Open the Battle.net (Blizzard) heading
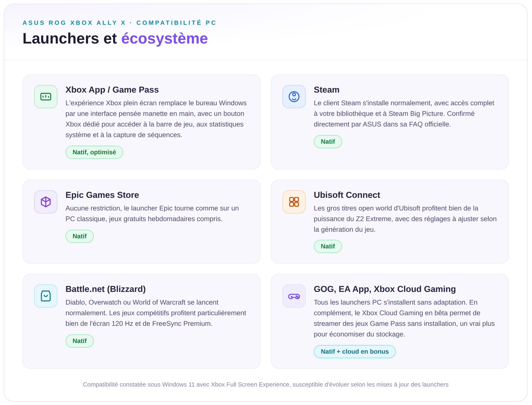The image size is (532, 405). pyautogui.click(x=106, y=289)
